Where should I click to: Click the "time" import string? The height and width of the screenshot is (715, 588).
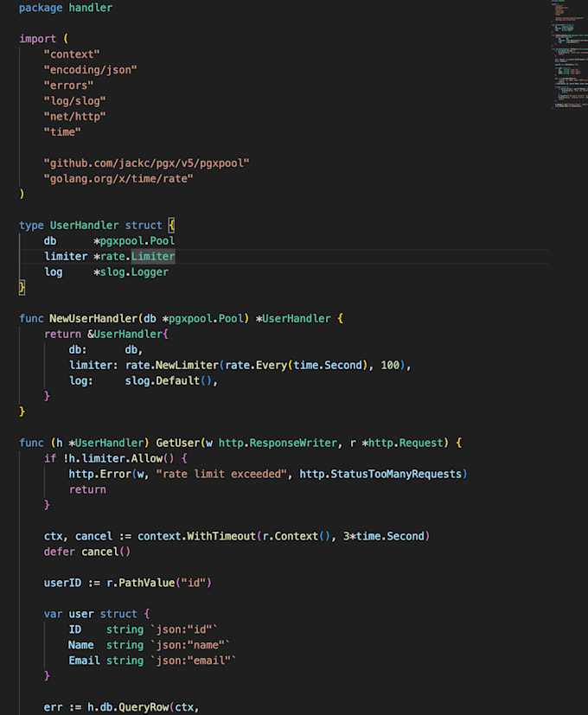coord(62,131)
